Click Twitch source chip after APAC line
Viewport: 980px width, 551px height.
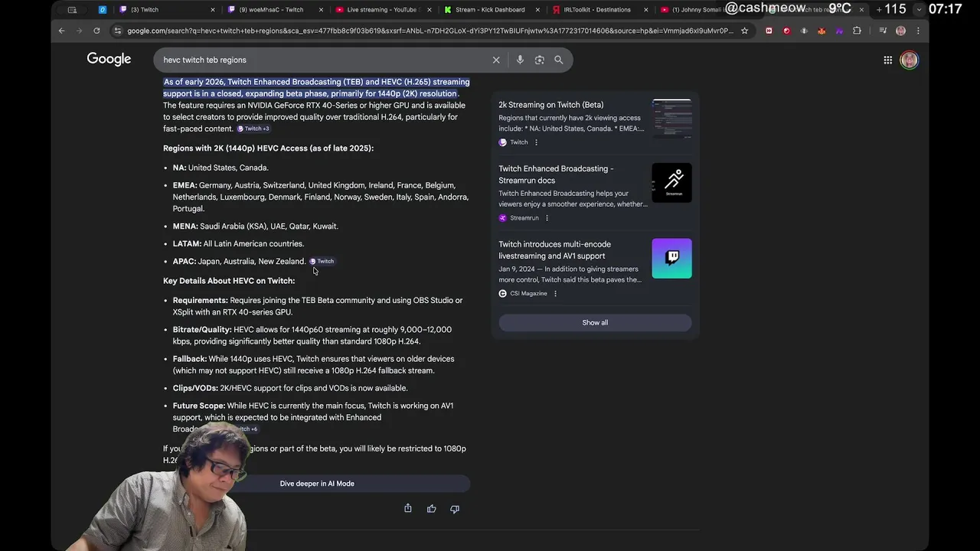[x=322, y=262]
